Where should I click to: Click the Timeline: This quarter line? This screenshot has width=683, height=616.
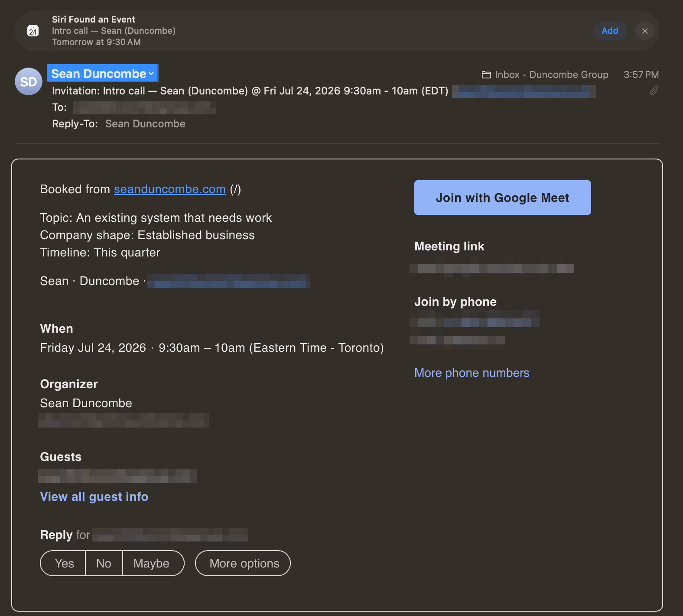pos(100,253)
